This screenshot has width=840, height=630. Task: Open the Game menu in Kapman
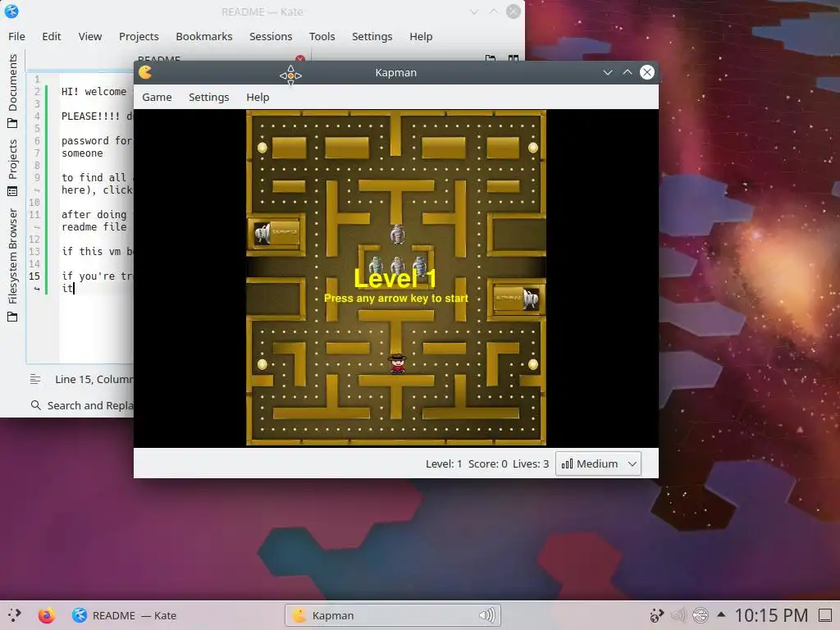pos(157,97)
